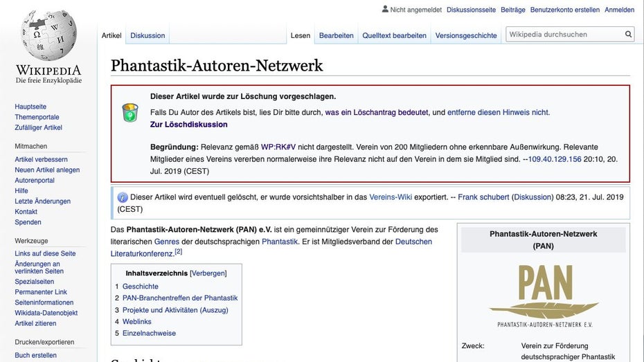Click the Anmelden link
The width and height of the screenshot is (644, 362).
coord(619,10)
